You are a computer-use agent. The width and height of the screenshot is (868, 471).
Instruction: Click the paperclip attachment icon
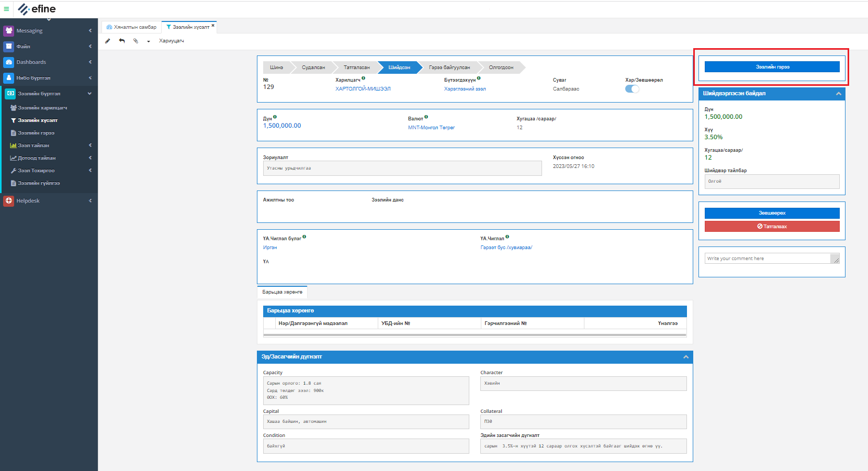pos(136,41)
